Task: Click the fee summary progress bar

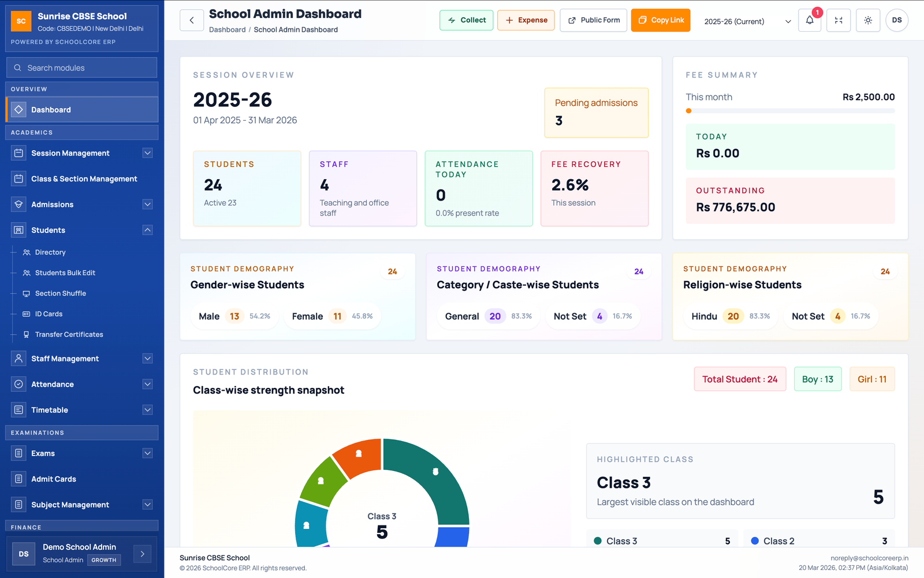Action: click(x=791, y=110)
